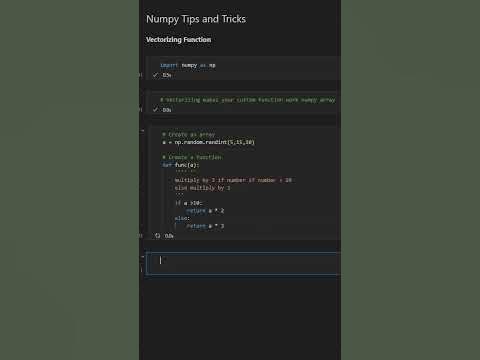Click the vectorizing comment line in the second cell

tap(248, 100)
